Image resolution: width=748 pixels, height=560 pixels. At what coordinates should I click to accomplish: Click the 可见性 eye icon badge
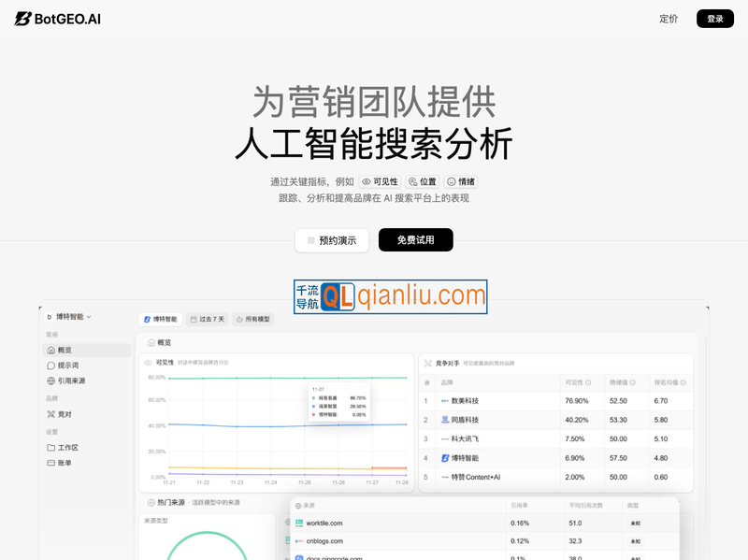click(380, 181)
